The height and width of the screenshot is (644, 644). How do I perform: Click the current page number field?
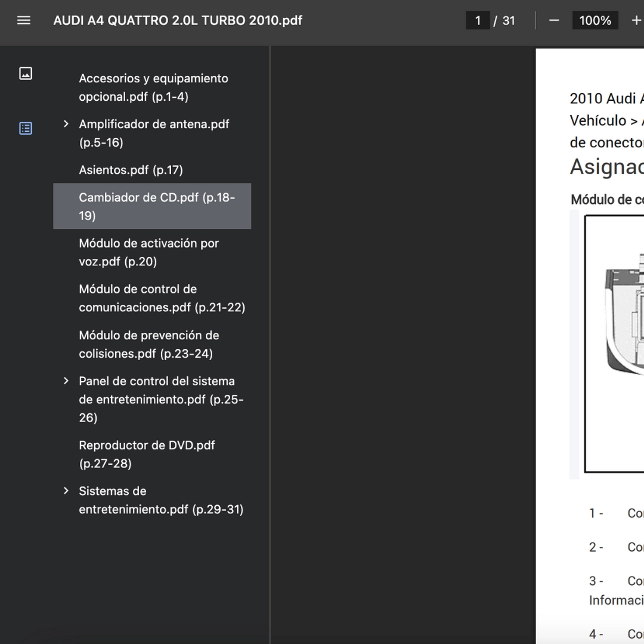click(478, 20)
